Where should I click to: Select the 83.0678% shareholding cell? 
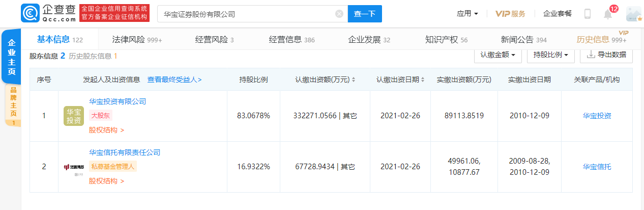[x=254, y=116]
